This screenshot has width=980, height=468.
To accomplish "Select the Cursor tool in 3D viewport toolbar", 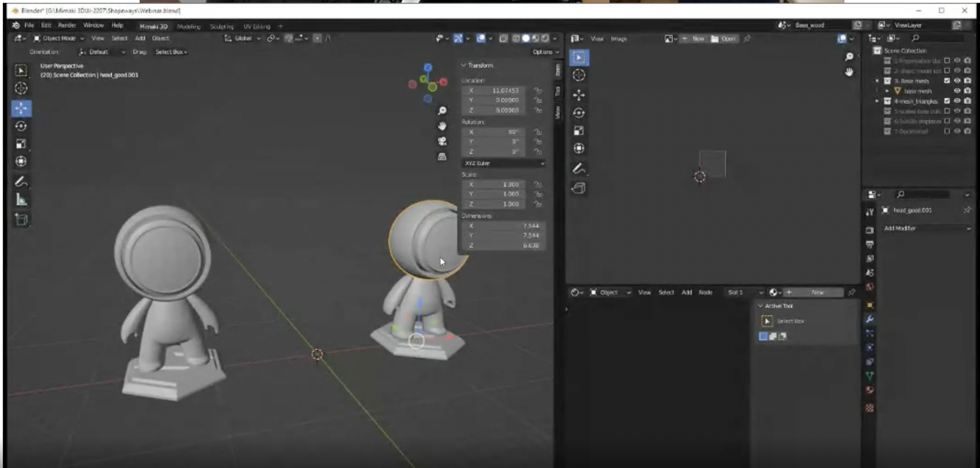I will (21, 88).
